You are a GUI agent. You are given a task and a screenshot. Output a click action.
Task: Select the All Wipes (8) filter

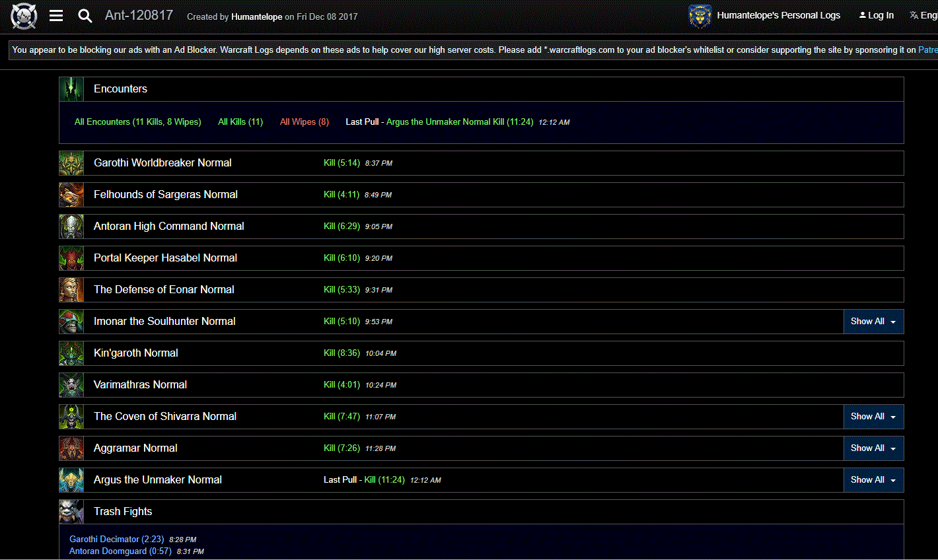[x=304, y=122]
